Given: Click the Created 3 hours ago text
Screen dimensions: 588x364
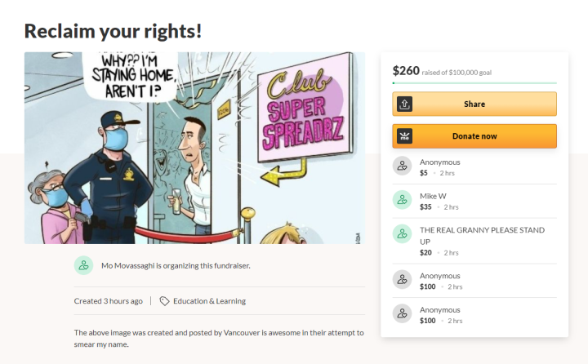Looking at the screenshot, I should [108, 301].
